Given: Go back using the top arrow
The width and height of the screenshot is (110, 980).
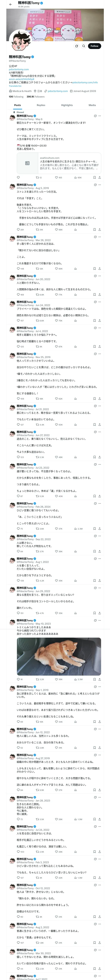Looking at the screenshot, I should (x=11, y=4).
